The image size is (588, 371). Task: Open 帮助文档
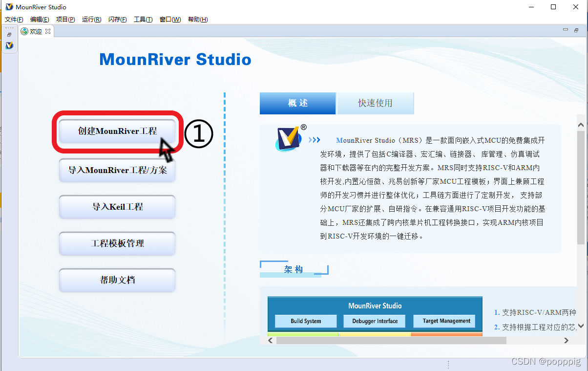click(117, 280)
